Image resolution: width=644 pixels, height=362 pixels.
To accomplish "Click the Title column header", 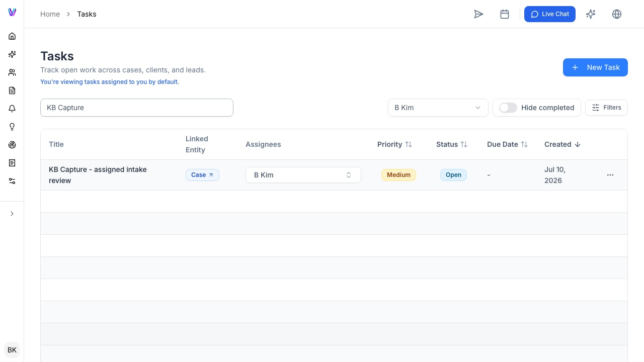I will (x=56, y=144).
